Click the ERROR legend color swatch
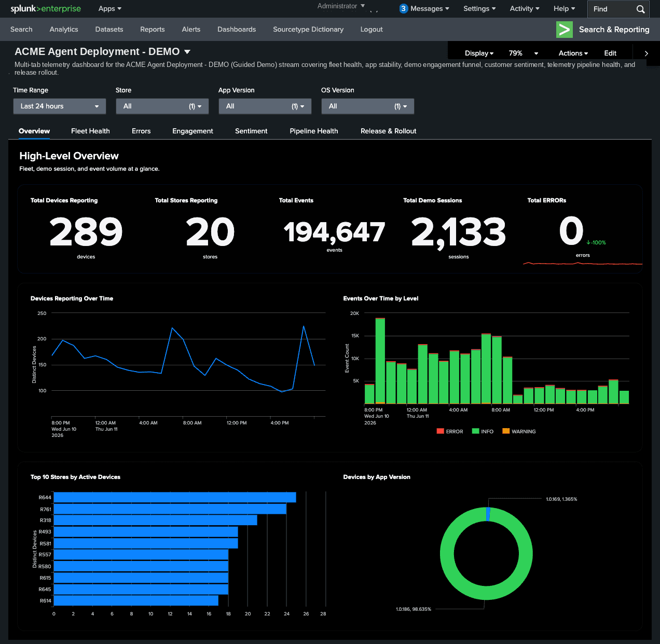660x644 pixels. click(x=441, y=431)
